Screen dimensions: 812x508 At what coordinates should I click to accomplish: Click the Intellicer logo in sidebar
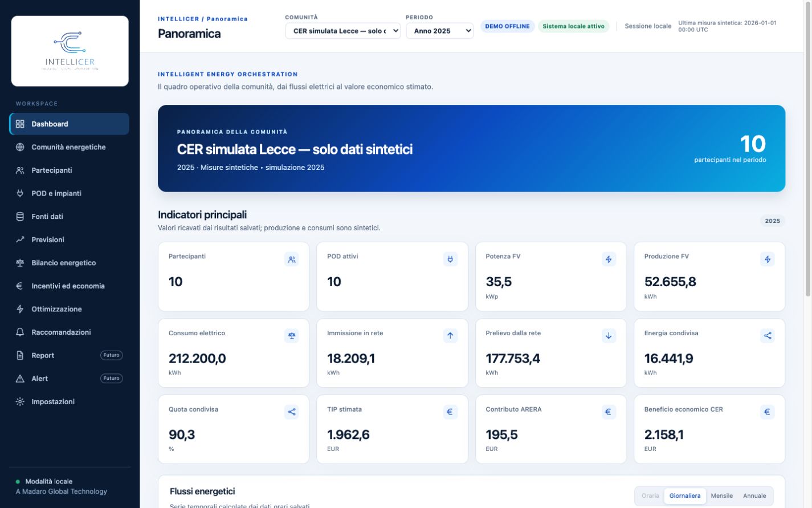coord(70,51)
